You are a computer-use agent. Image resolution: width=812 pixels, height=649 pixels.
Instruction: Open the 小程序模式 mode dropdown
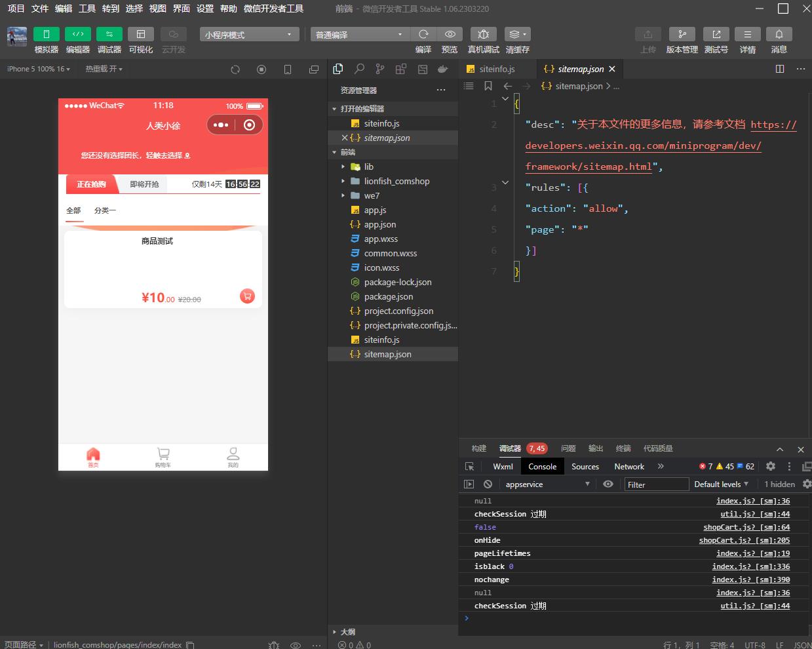(250, 34)
